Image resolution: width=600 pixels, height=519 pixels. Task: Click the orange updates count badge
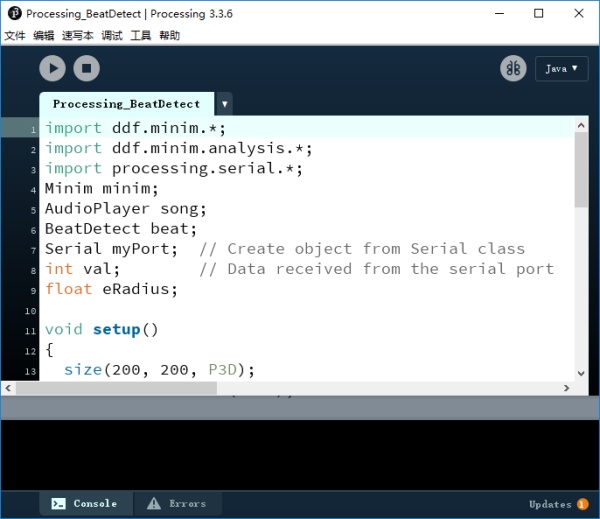(x=582, y=504)
